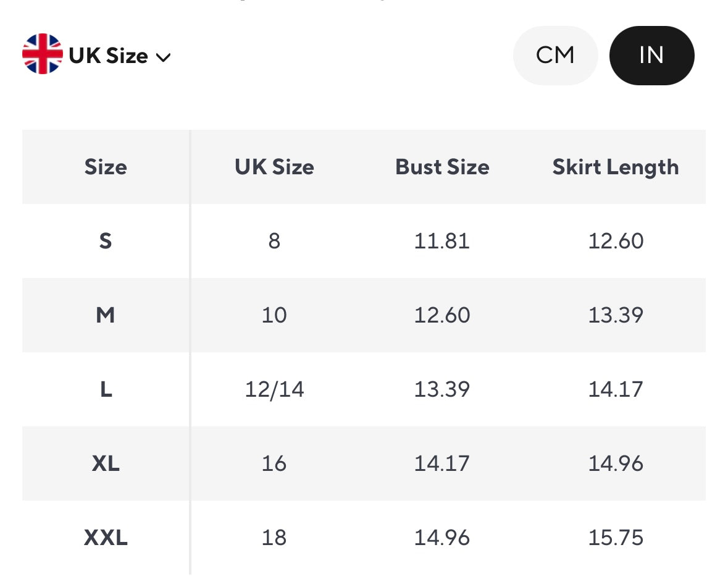
Task: Switch measurement units to CM
Action: [x=555, y=56]
